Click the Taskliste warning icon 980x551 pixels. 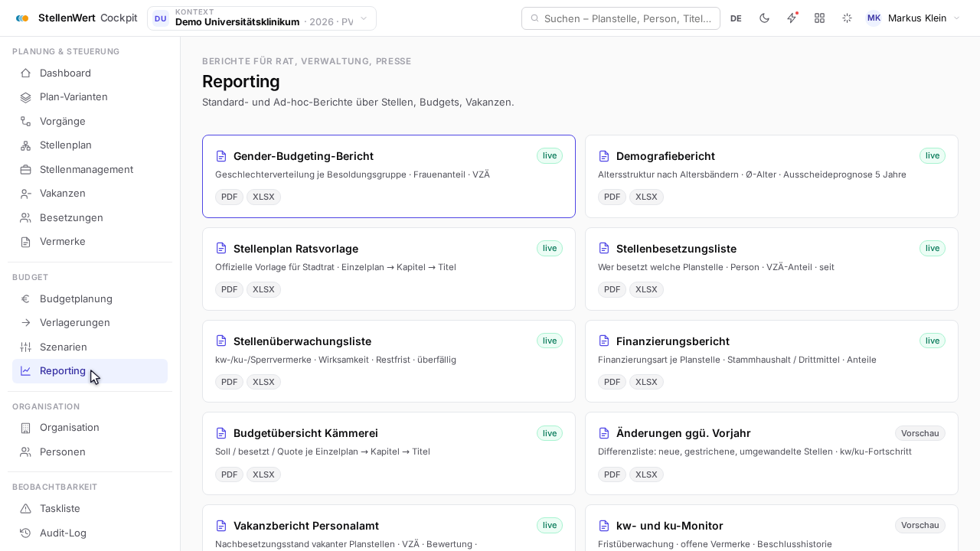(25, 509)
